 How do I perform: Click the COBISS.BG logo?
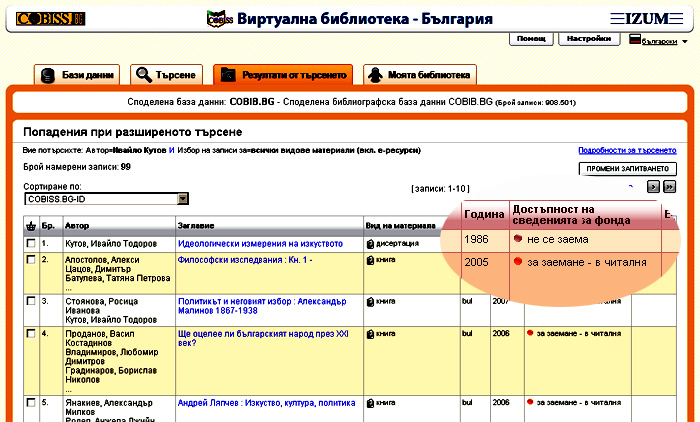pyautogui.click(x=50, y=19)
